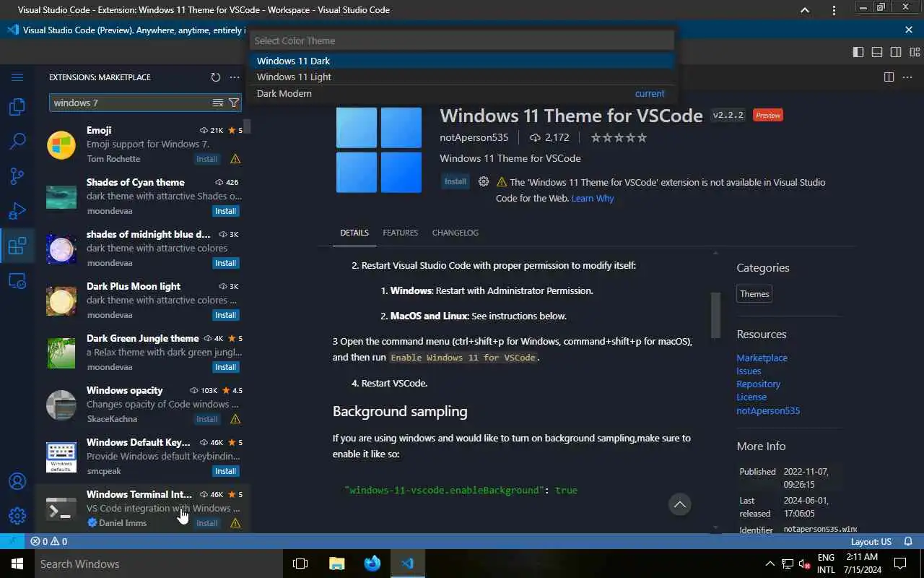Open the hamburger application menu
Viewport: 924px width, 578px height.
[17, 77]
